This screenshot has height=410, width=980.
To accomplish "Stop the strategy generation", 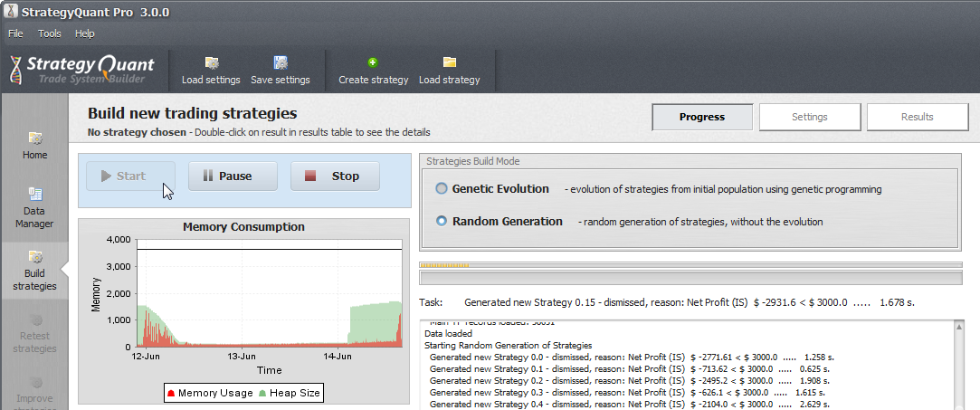I will [335, 176].
